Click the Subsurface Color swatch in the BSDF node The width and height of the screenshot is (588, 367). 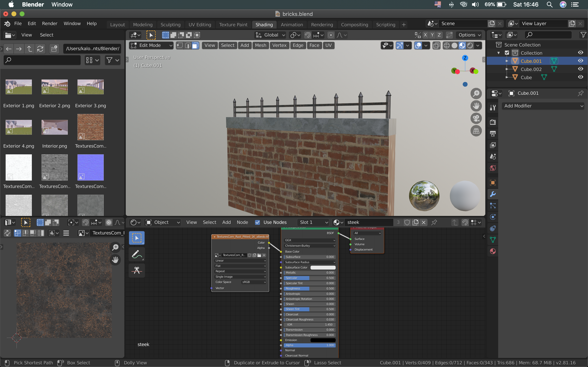(323, 267)
